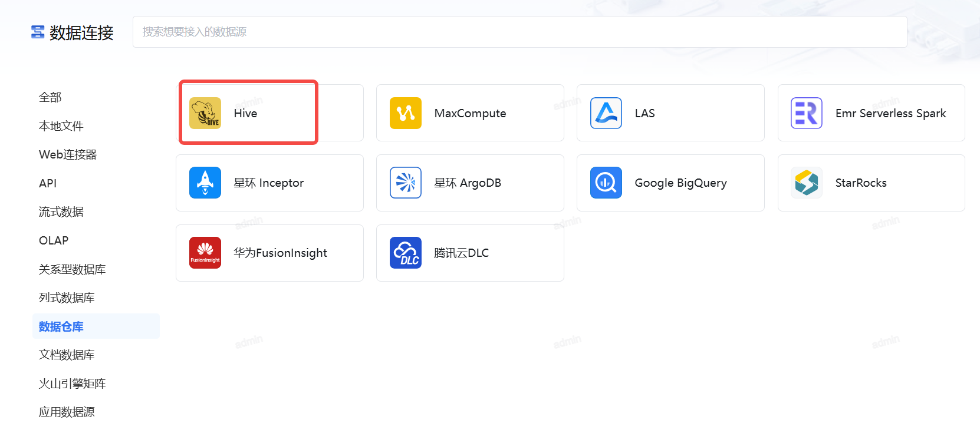Select the StarRocks label
Screen dimensions: 980x433
click(861, 183)
